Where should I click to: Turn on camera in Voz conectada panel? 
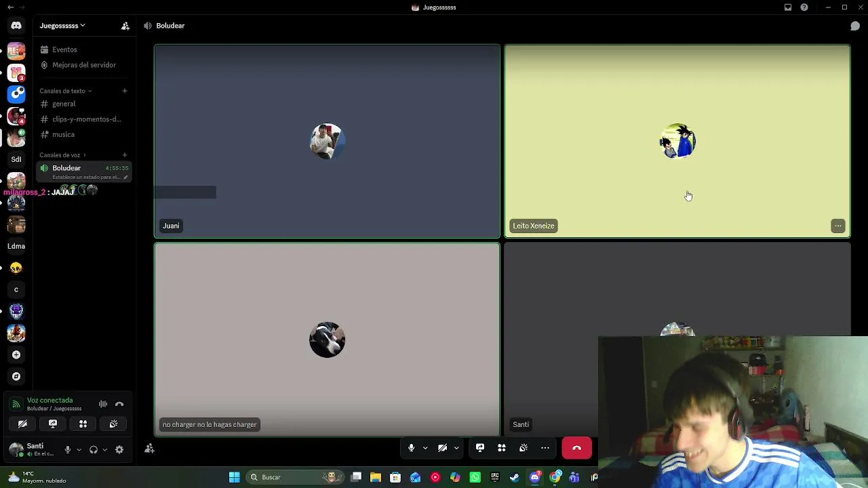pyautogui.click(x=22, y=424)
